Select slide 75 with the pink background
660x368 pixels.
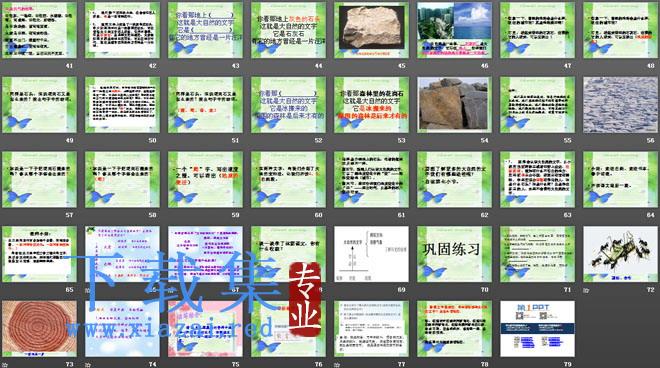pos(205,328)
